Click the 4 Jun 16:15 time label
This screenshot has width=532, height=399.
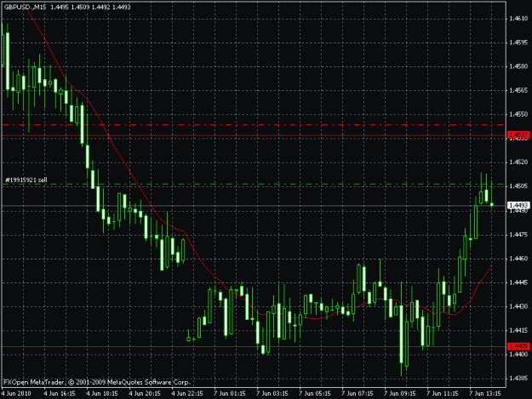tap(60, 394)
